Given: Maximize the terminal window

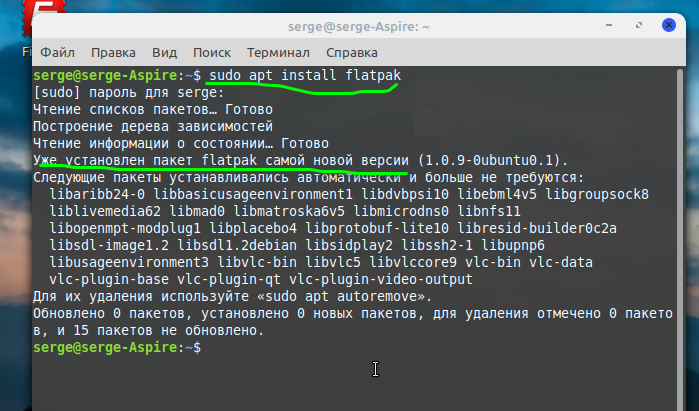Looking at the screenshot, I should pyautogui.click(x=639, y=25).
